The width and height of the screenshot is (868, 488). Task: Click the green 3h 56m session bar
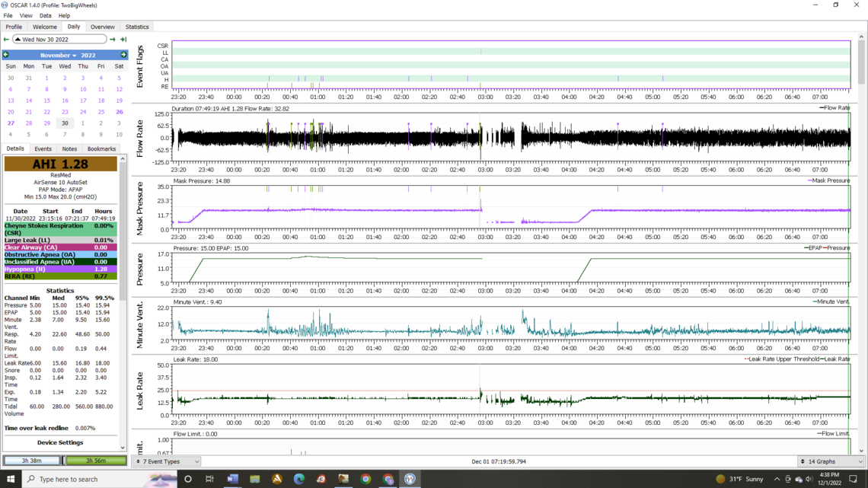tap(95, 461)
